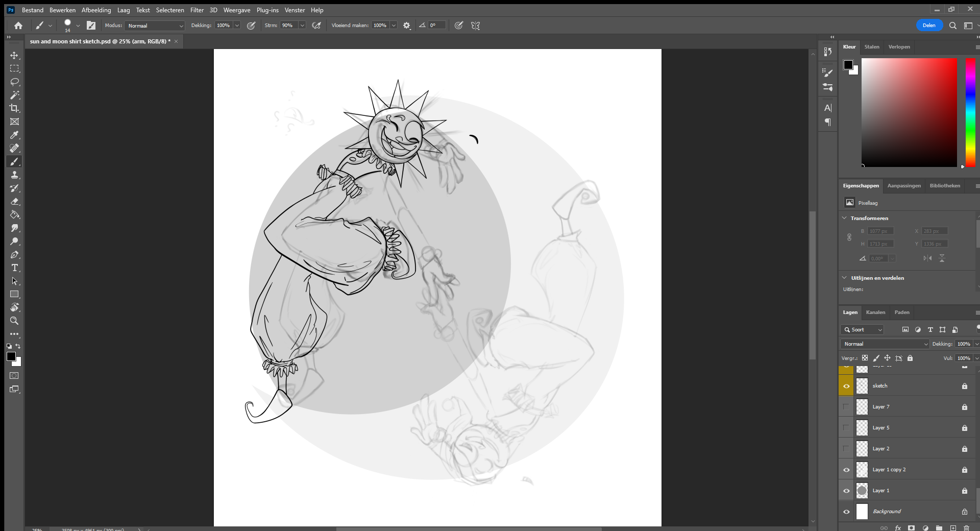Select the Smudge tool
Screen dimensions: 980x531
[14, 228]
